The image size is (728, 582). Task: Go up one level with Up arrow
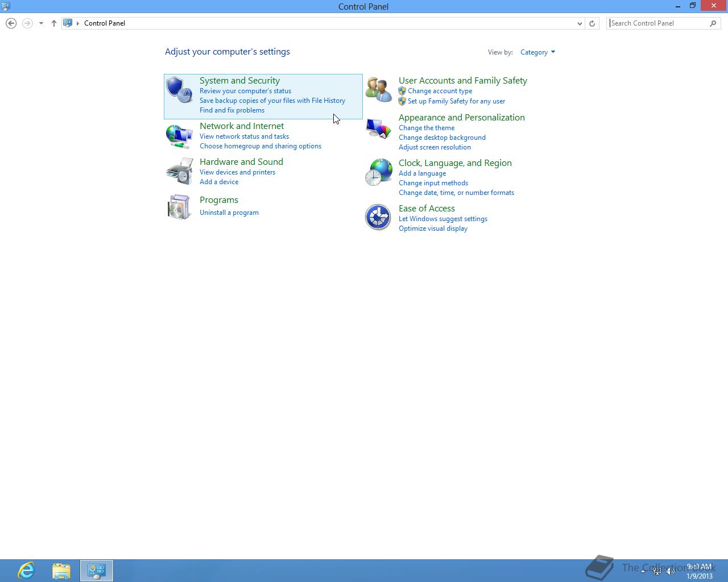54,23
